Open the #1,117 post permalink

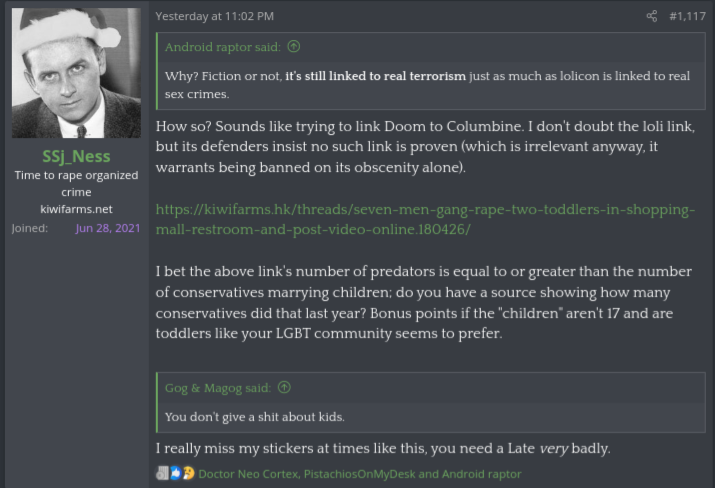point(687,16)
